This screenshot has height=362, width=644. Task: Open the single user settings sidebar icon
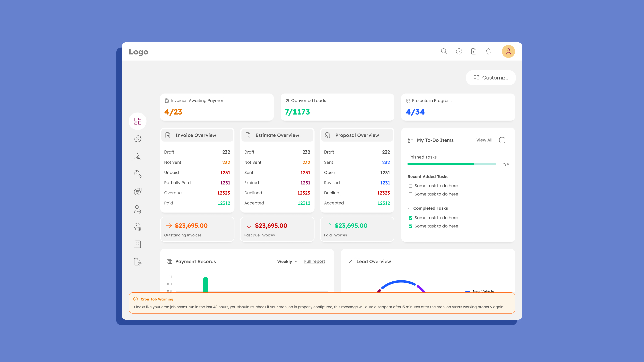[x=138, y=209]
